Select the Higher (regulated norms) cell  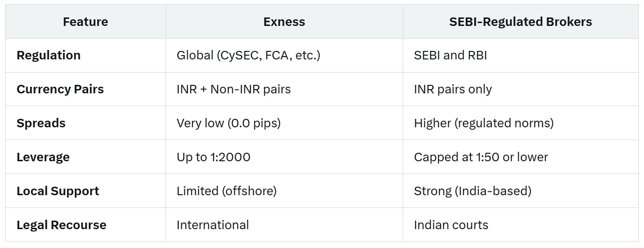[484, 124]
